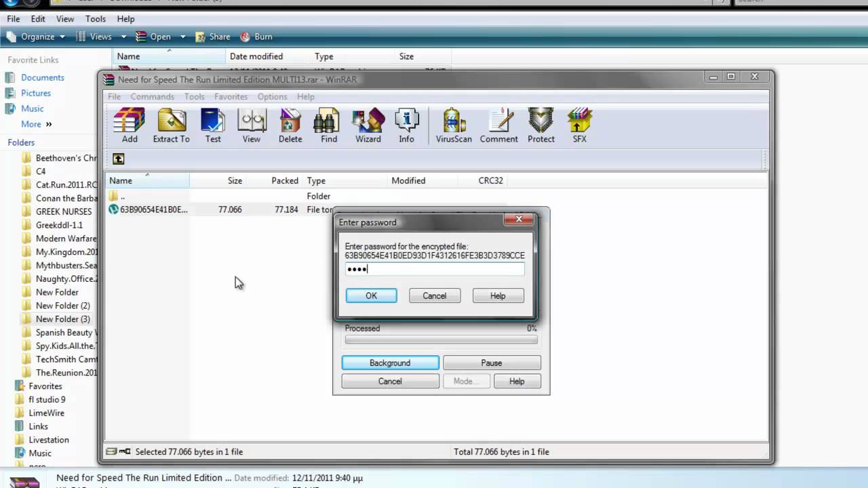Select New Folder (3) in folder tree

click(62, 319)
